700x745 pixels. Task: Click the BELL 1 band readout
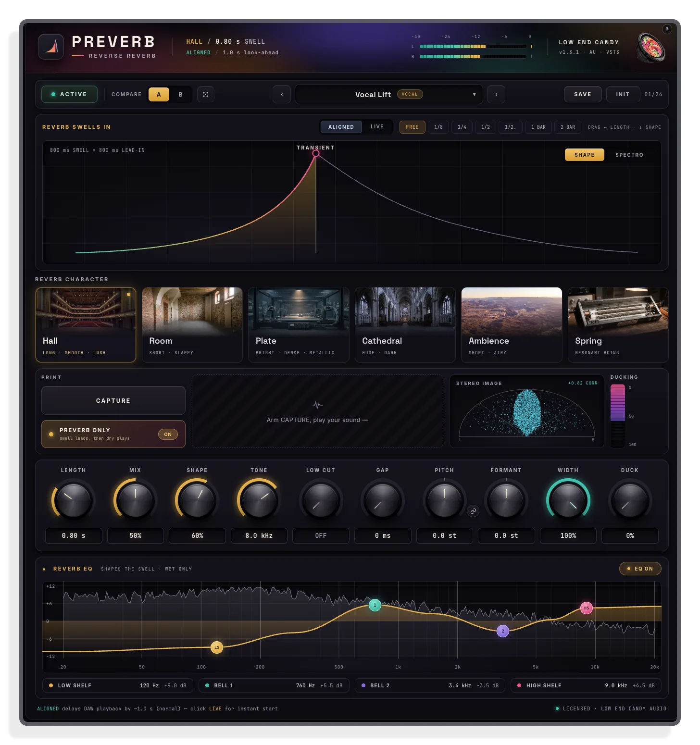click(x=274, y=685)
